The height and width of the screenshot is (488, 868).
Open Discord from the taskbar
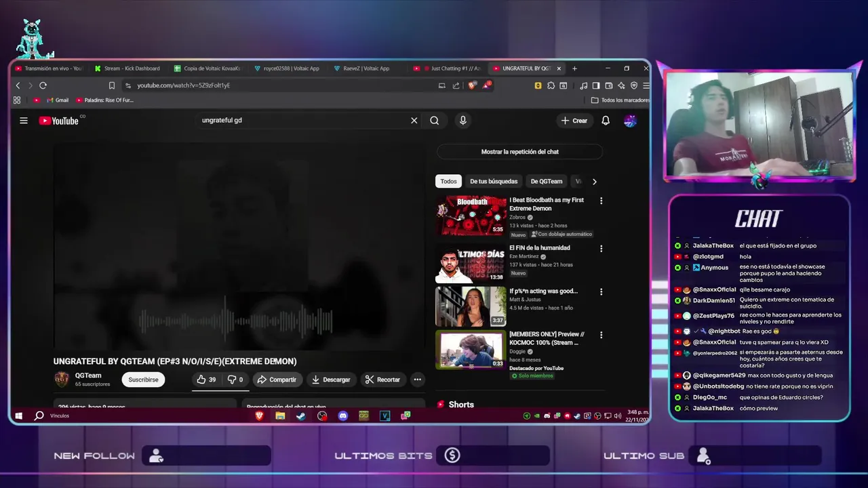[343, 415]
